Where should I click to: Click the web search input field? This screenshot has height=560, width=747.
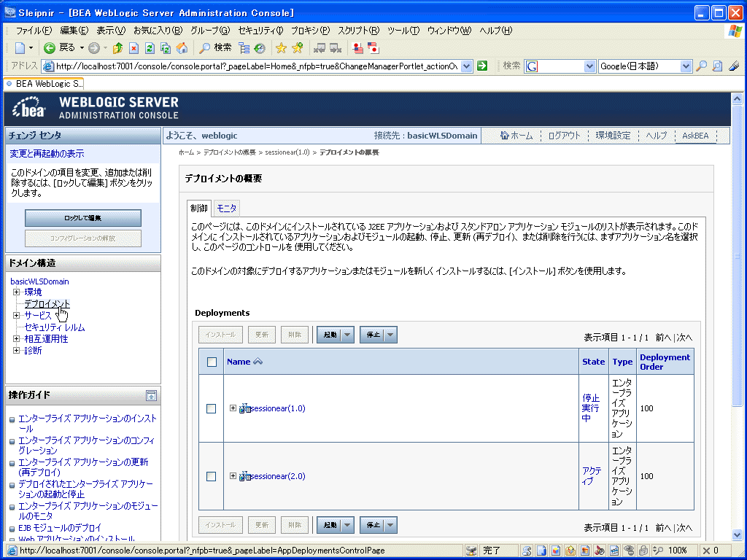tap(560, 66)
